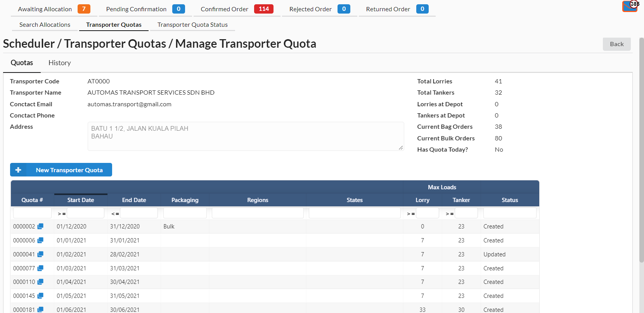The image size is (644, 313).
Task: Click inside the Address text area
Action: (x=246, y=136)
